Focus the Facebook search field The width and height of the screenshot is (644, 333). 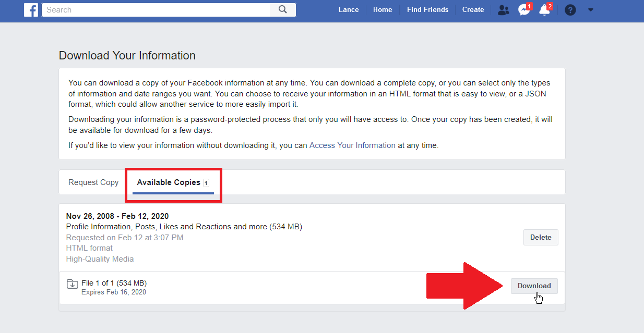(x=156, y=10)
